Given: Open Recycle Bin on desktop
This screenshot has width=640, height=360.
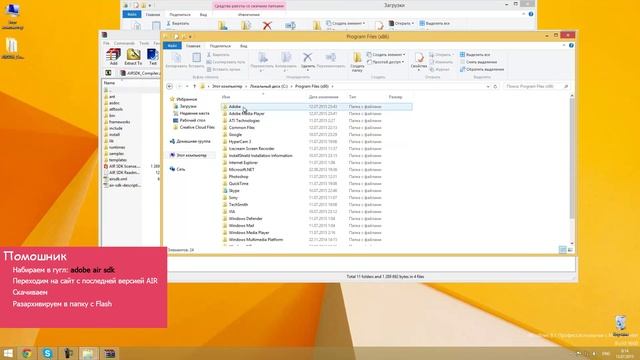Looking at the screenshot, I should (621, 325).
